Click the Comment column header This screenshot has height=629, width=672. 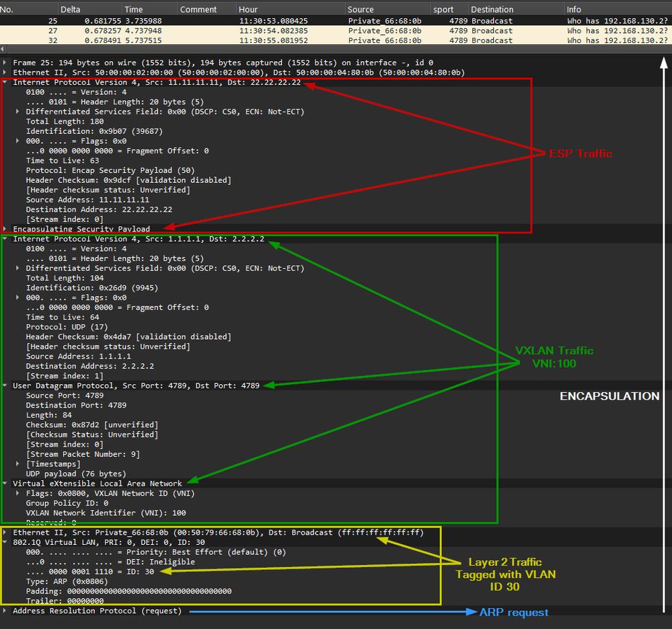[207, 9]
